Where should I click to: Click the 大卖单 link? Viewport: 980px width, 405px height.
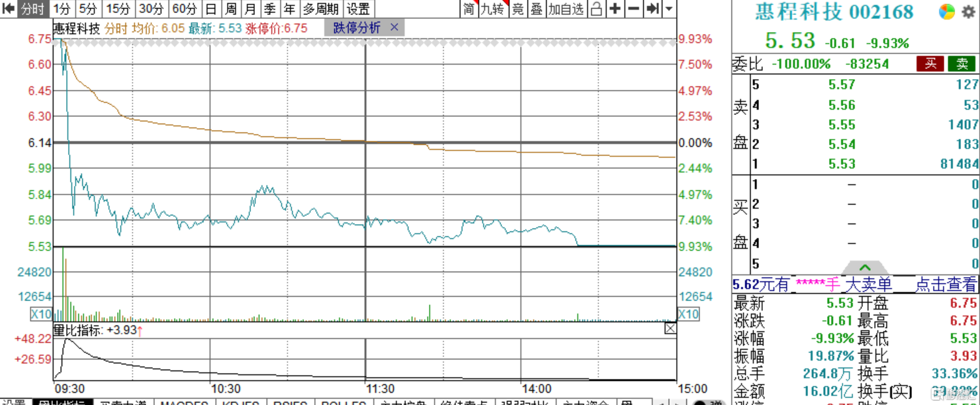click(x=868, y=285)
